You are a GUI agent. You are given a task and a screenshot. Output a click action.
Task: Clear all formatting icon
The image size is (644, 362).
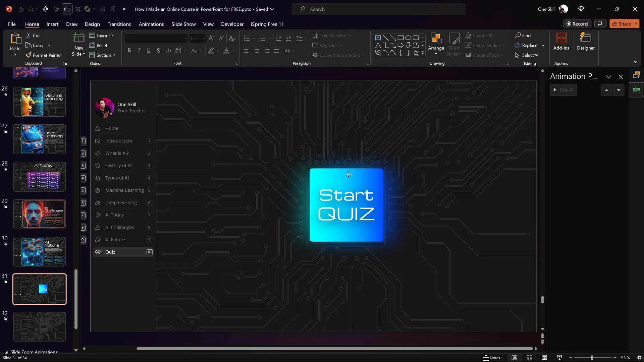[x=232, y=39]
